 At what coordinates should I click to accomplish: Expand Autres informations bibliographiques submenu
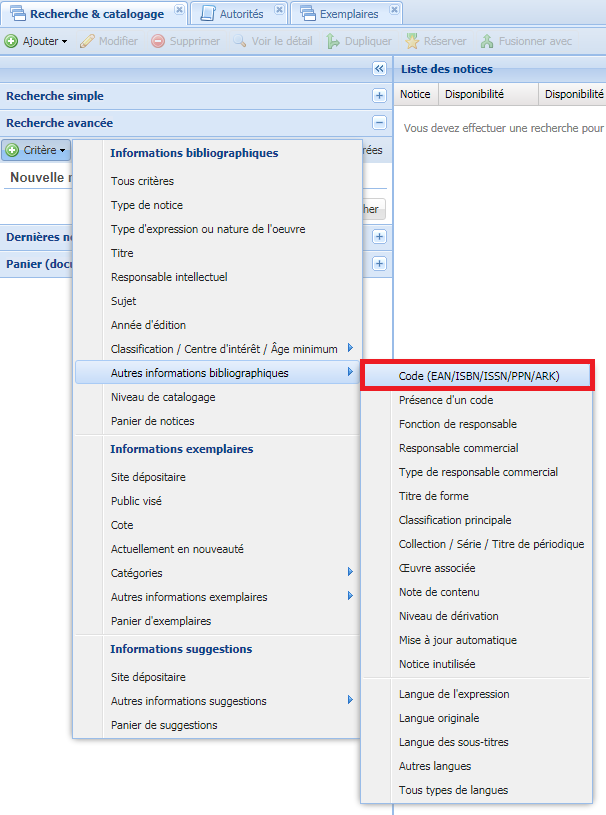pyautogui.click(x=350, y=372)
